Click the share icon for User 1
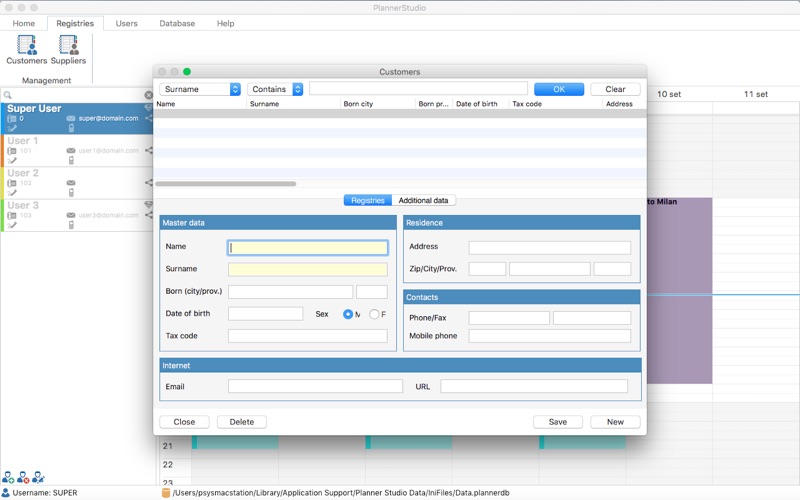800x500 pixels. (x=148, y=151)
